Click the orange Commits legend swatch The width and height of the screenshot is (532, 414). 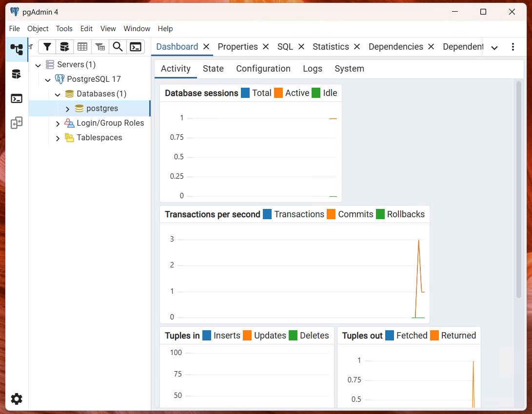click(x=331, y=214)
